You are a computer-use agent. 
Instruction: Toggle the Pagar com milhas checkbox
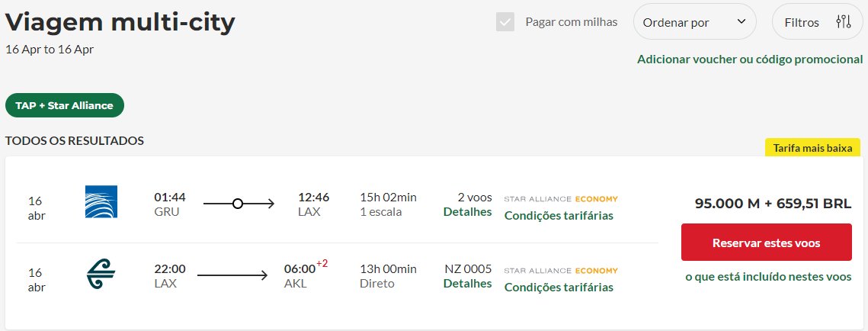coord(504,22)
